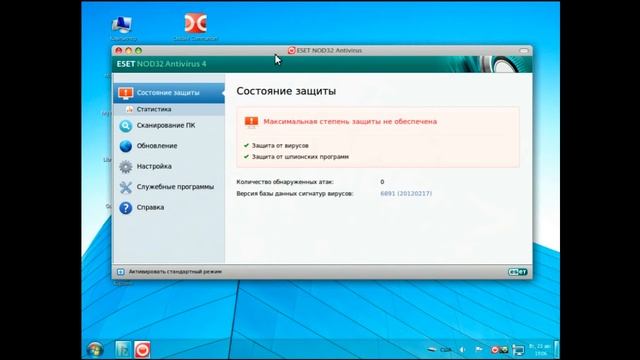Viewport: 640px width, 360px height.
Task: Click the network monitor tray icon
Action: pyautogui.click(x=518, y=350)
